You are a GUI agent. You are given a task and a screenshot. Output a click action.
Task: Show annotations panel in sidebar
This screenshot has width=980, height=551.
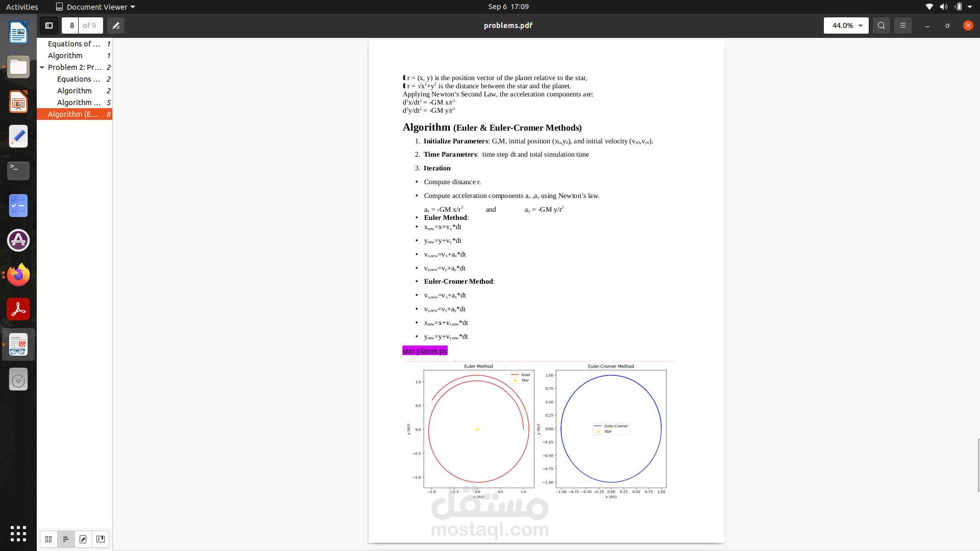pyautogui.click(x=83, y=539)
